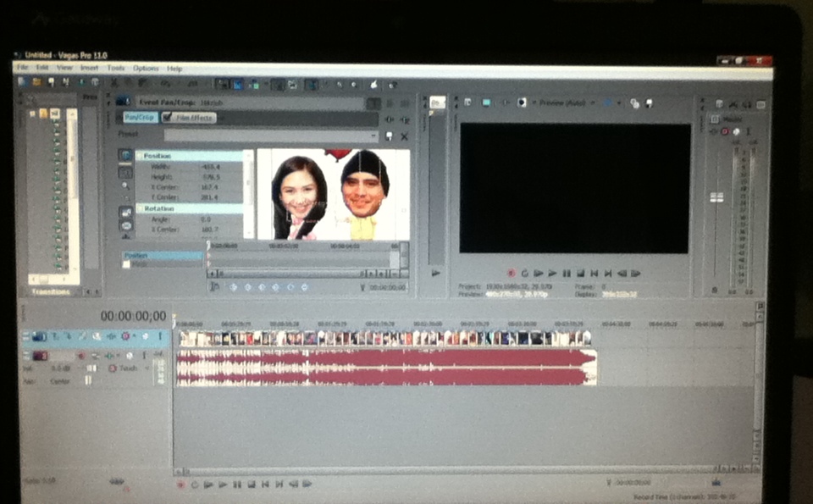Select the Zoom magnifier tool in Pan/Crop
The image size is (813, 504).
[x=126, y=186]
